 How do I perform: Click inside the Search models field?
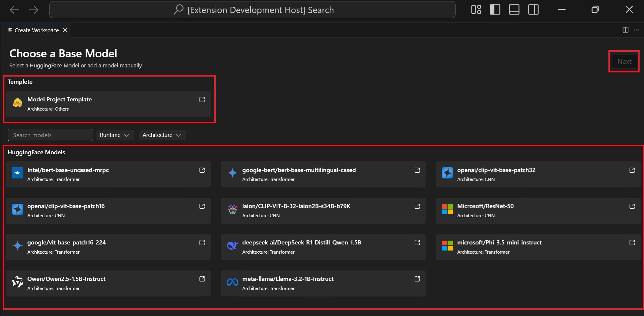point(50,135)
